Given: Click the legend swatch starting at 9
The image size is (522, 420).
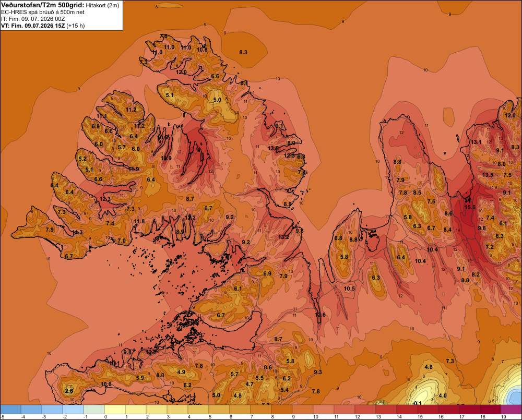Looking at the screenshot, I should [303, 410].
